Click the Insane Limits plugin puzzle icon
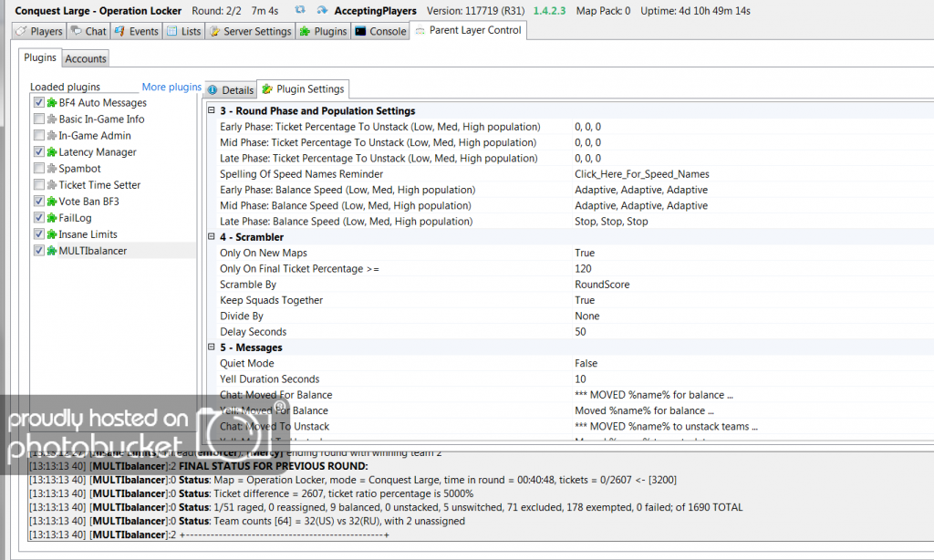Viewport: 934px width, 560px height. tap(51, 234)
